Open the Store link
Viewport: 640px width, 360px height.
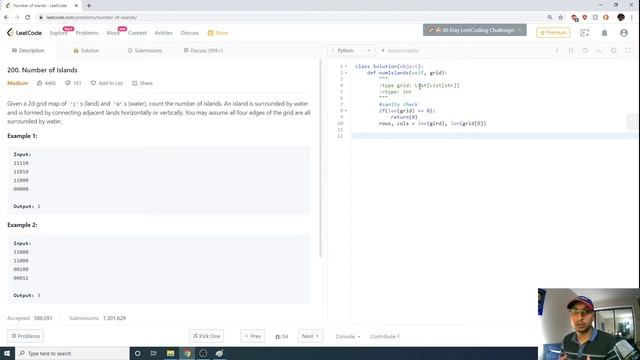pyautogui.click(x=218, y=33)
